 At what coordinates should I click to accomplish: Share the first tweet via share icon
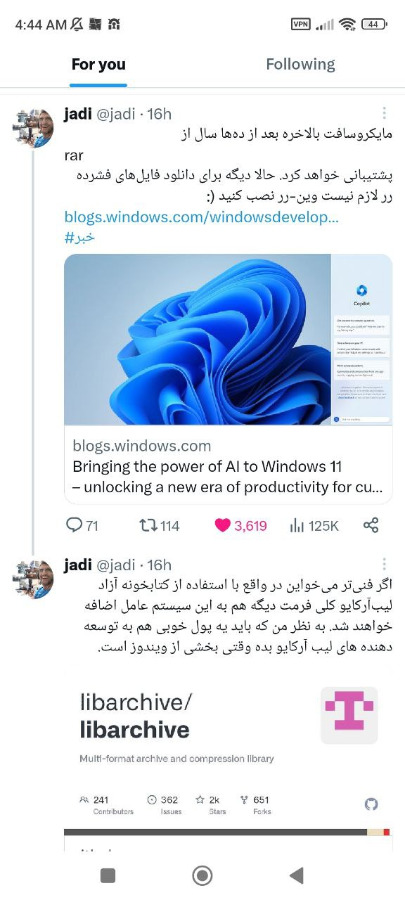pyautogui.click(x=371, y=525)
